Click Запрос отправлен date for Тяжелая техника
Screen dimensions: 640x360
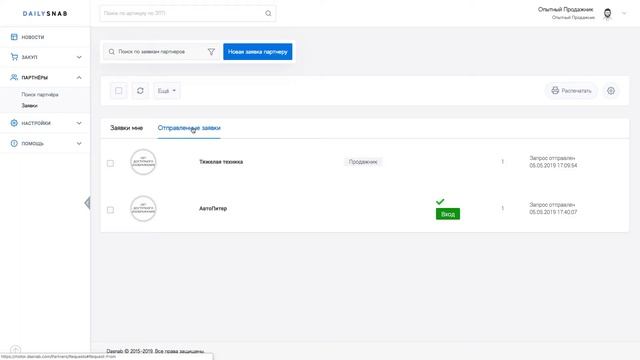point(553,162)
